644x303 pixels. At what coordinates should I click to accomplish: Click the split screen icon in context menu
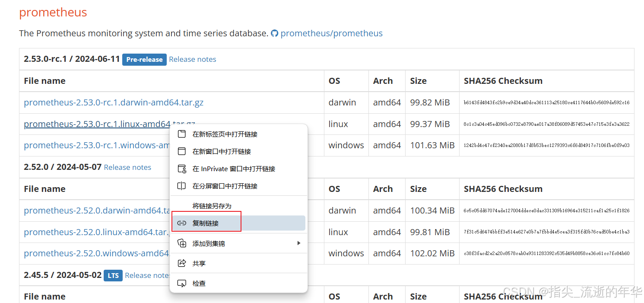click(182, 186)
